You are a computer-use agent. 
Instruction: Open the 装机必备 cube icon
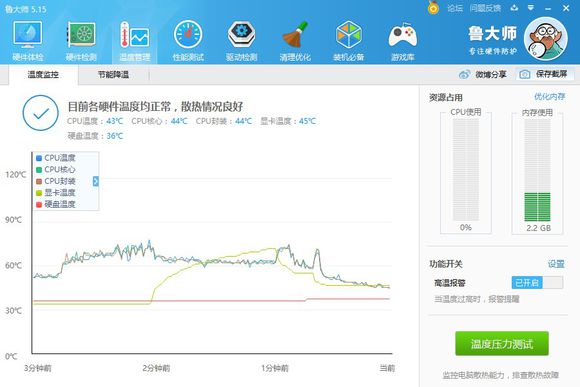pos(348,41)
